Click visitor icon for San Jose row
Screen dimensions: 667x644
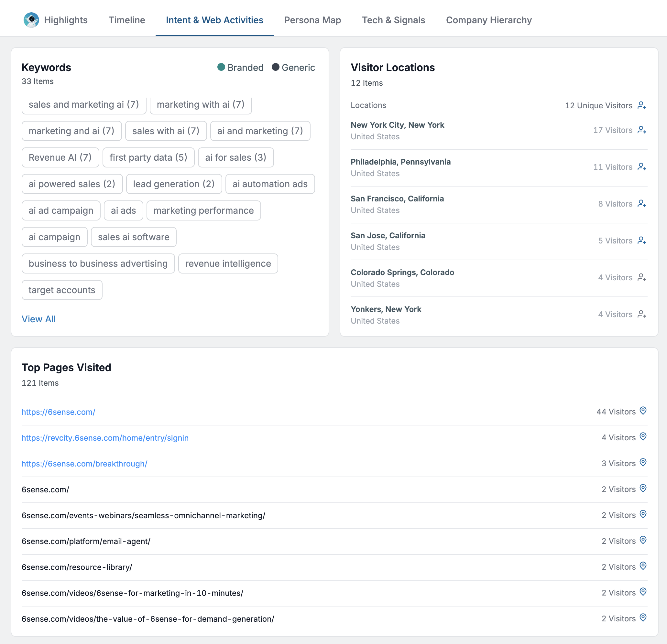coord(642,241)
